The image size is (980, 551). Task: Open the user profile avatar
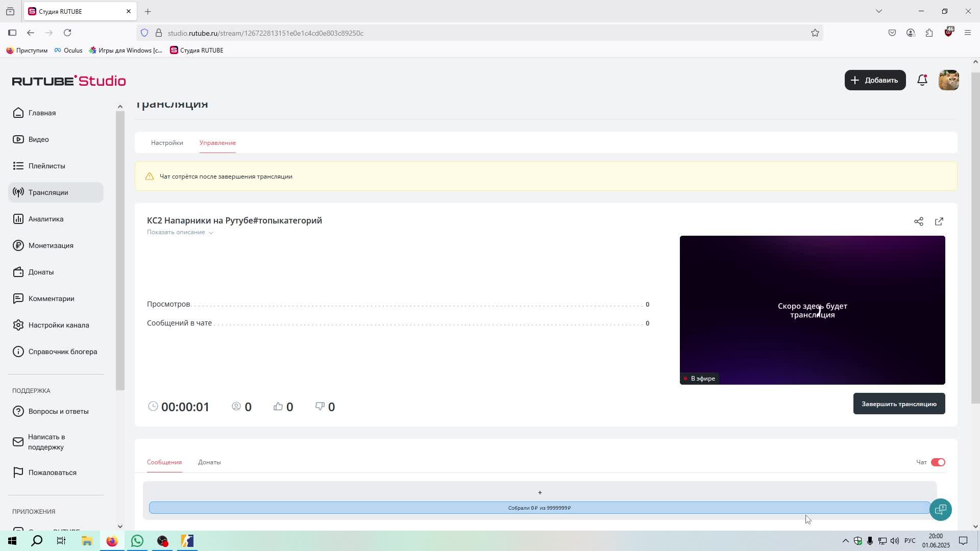click(949, 80)
